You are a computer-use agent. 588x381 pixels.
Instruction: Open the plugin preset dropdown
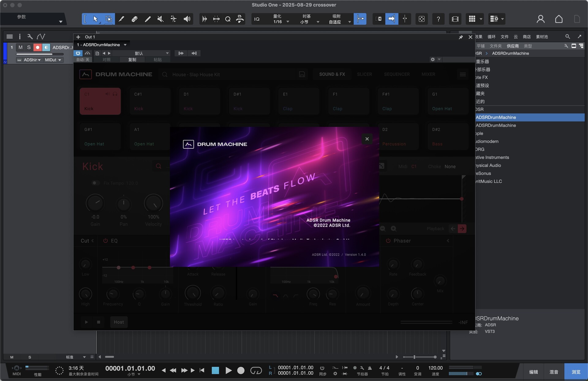tap(141, 53)
